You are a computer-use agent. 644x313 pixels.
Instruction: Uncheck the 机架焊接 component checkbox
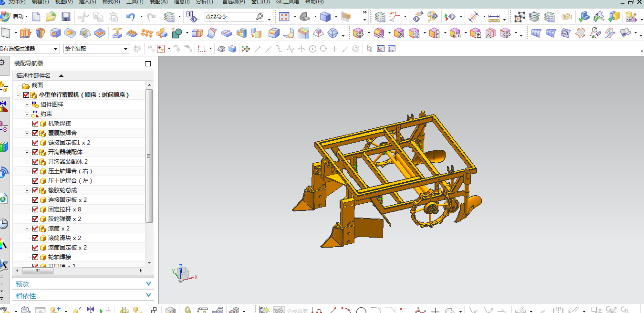(x=35, y=124)
